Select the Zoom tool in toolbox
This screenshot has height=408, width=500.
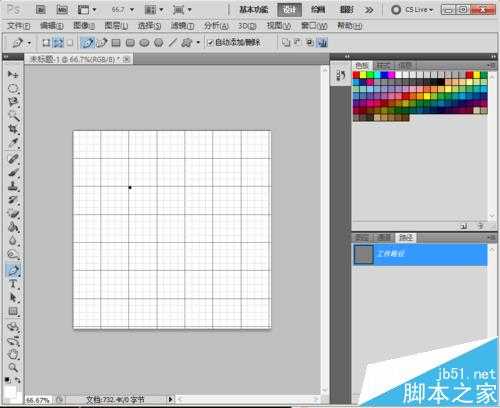tap(13, 368)
